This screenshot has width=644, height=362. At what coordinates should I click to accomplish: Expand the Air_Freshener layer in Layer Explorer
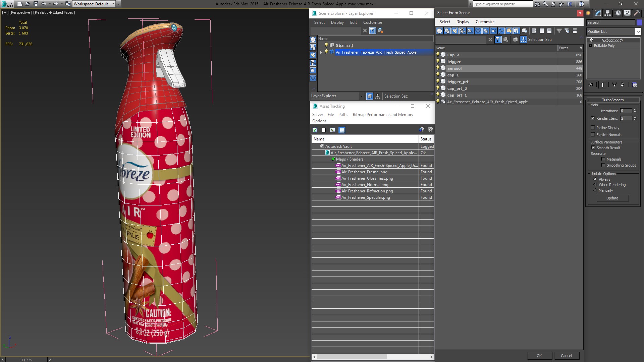321,52
